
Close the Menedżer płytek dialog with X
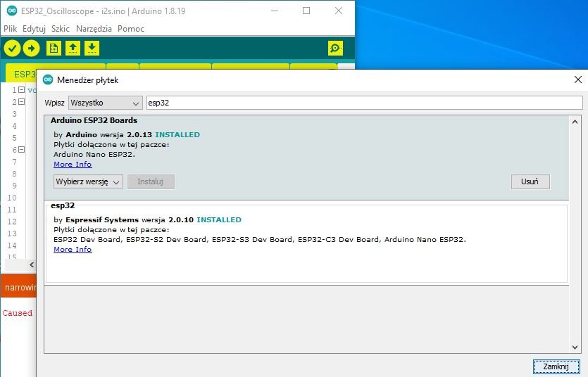coord(578,79)
